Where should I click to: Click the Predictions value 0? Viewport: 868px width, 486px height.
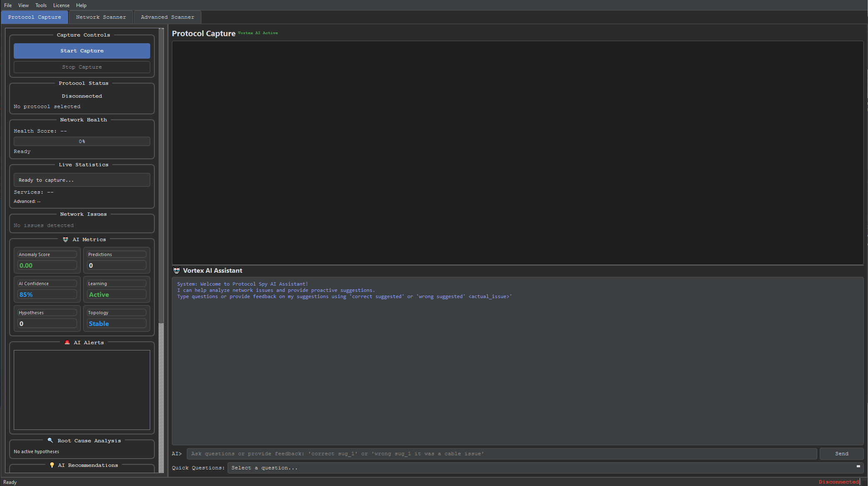click(x=117, y=265)
